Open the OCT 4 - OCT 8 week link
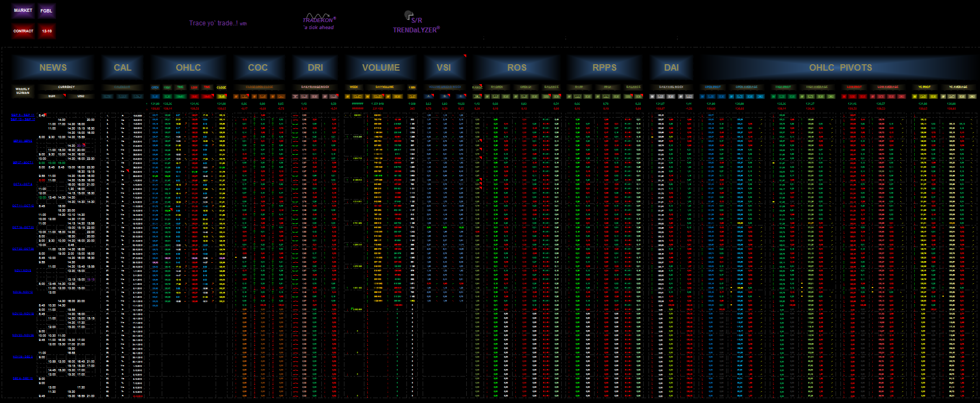 [x=23, y=184]
